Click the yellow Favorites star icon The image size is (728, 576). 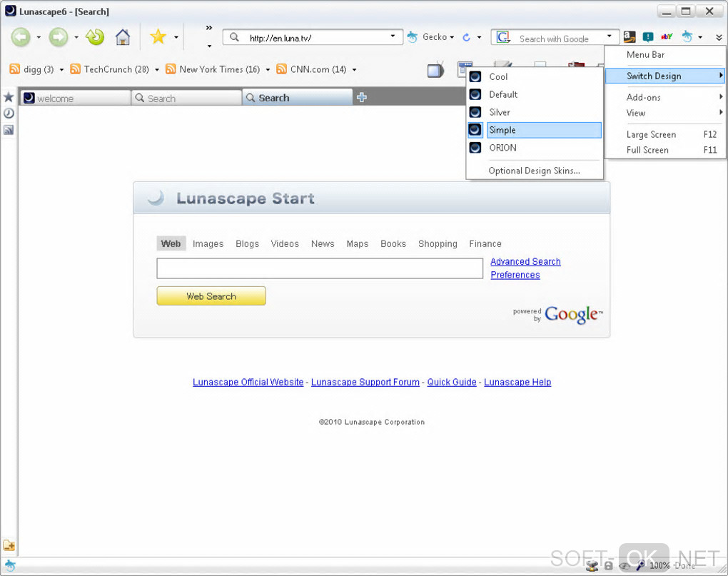point(158,36)
